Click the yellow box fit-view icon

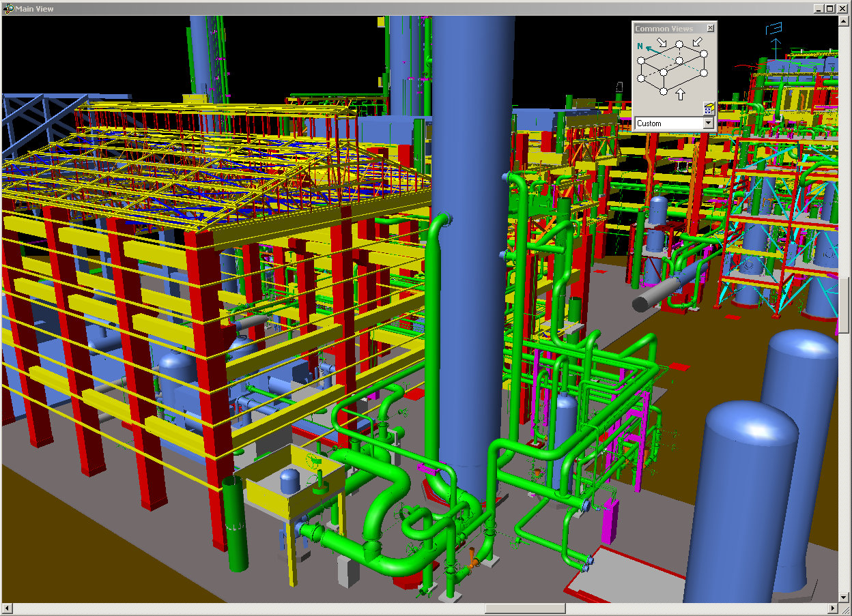(x=708, y=109)
